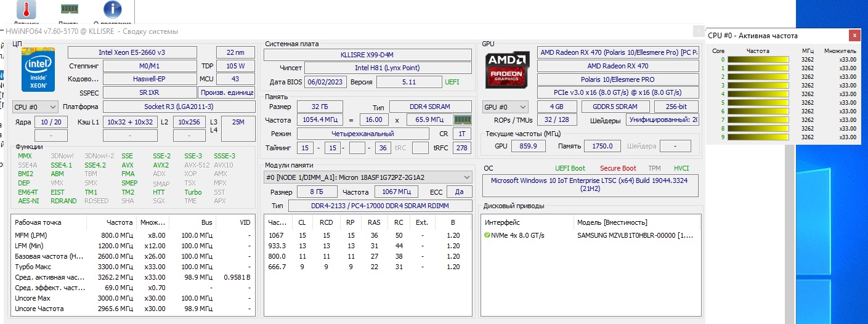868x324 pixels.
Task: Select the 933.3 memory timing row
Action: [x=368, y=246]
